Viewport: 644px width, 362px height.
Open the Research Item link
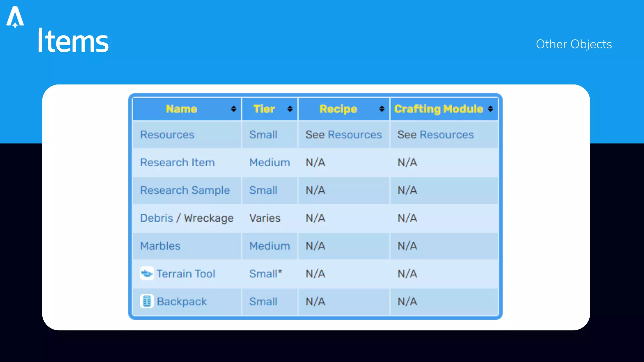point(177,163)
